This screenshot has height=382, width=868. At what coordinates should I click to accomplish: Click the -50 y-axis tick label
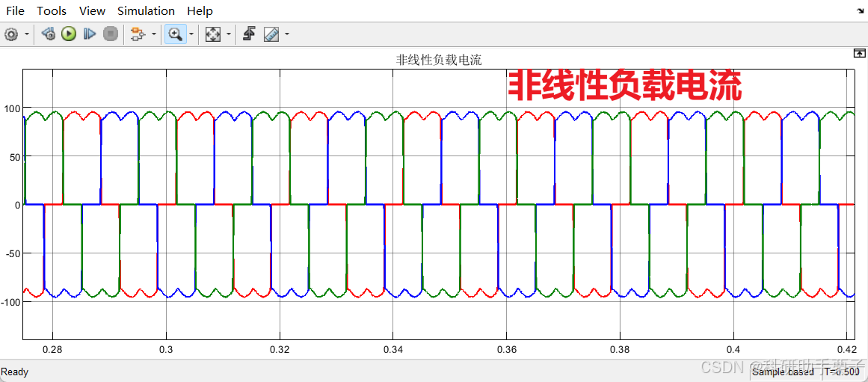tap(12, 253)
